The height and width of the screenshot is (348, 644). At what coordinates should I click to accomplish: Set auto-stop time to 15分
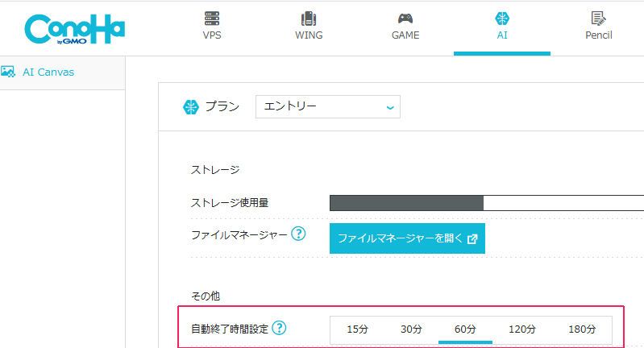pyautogui.click(x=357, y=329)
